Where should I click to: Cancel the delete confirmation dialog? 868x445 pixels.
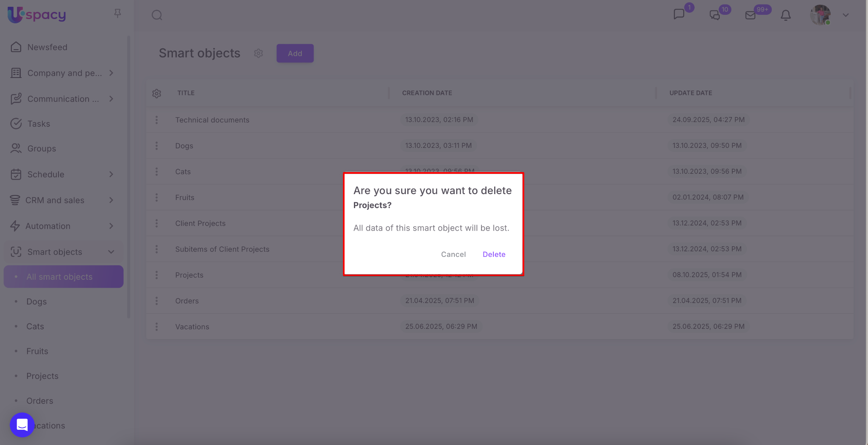pos(453,254)
